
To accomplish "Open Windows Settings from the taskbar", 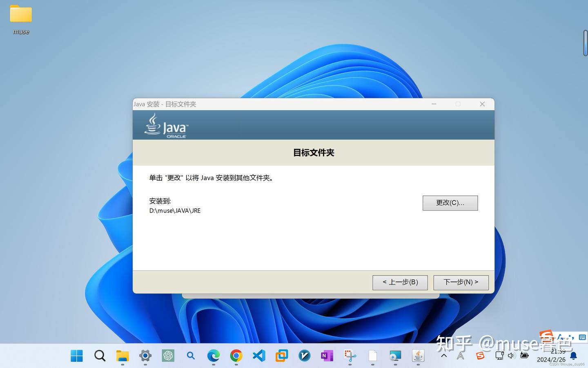I will 145,356.
